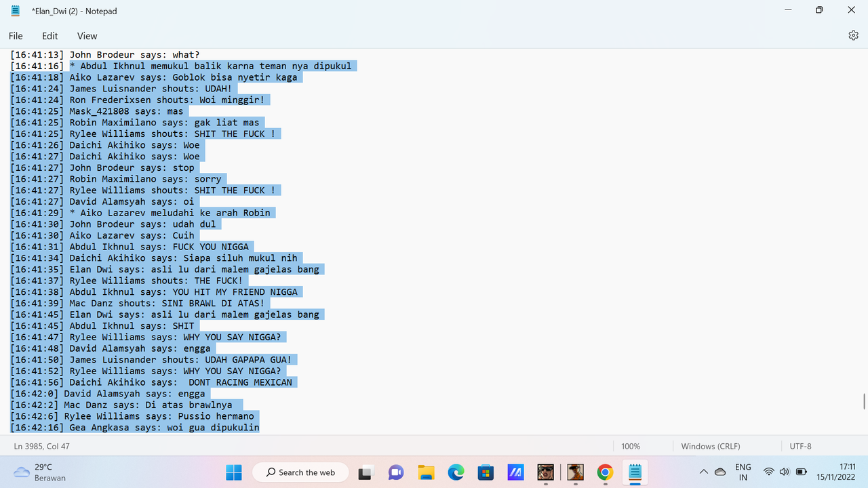Screen dimensions: 868x488
Task: Click the Notepad app icon in title bar
Action: (16, 11)
